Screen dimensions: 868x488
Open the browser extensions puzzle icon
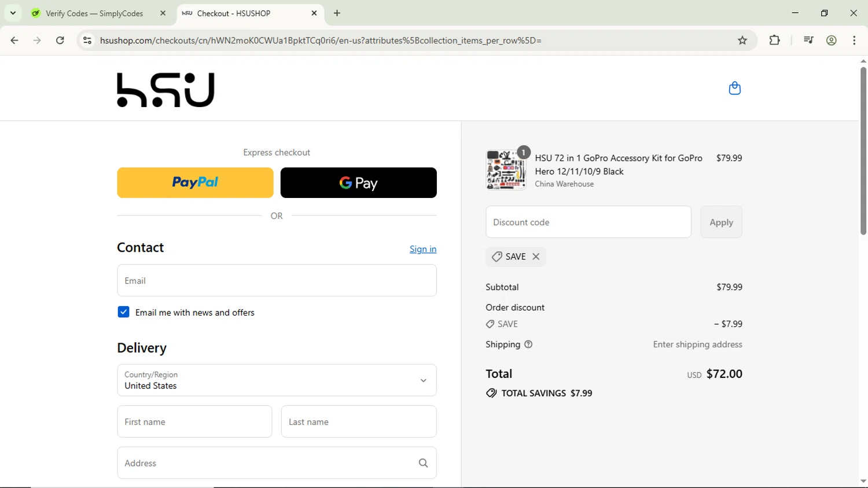click(774, 41)
